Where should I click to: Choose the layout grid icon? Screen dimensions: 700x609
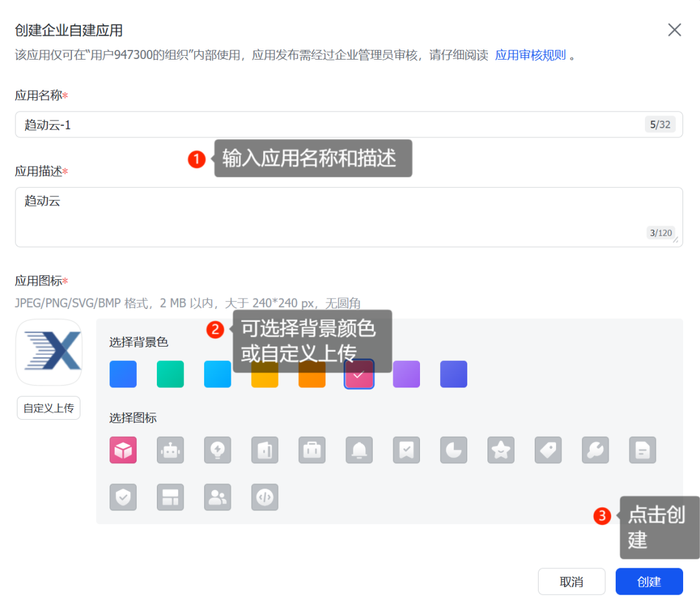(x=170, y=497)
